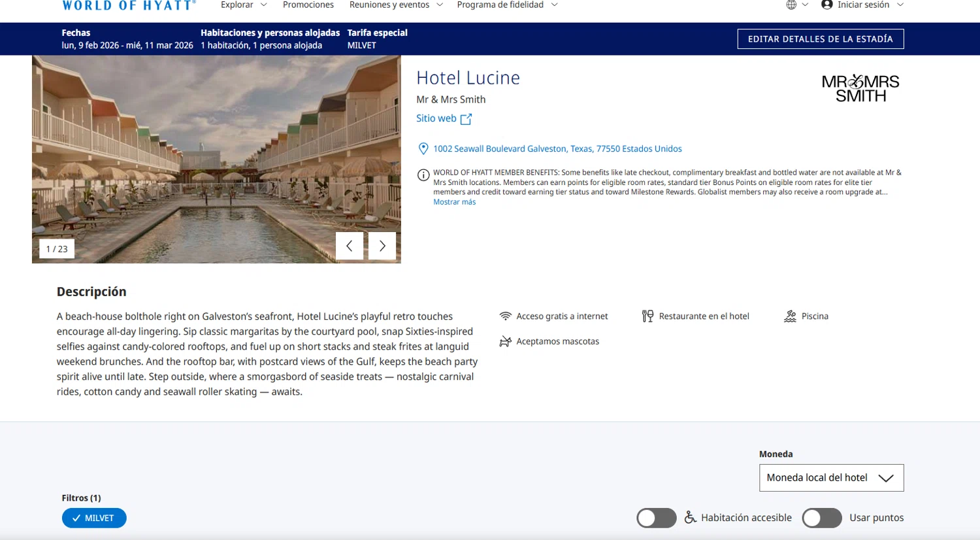Viewport: 980px width, 540px height.
Task: Click the Aceptamos mascotas label
Action: coord(557,341)
